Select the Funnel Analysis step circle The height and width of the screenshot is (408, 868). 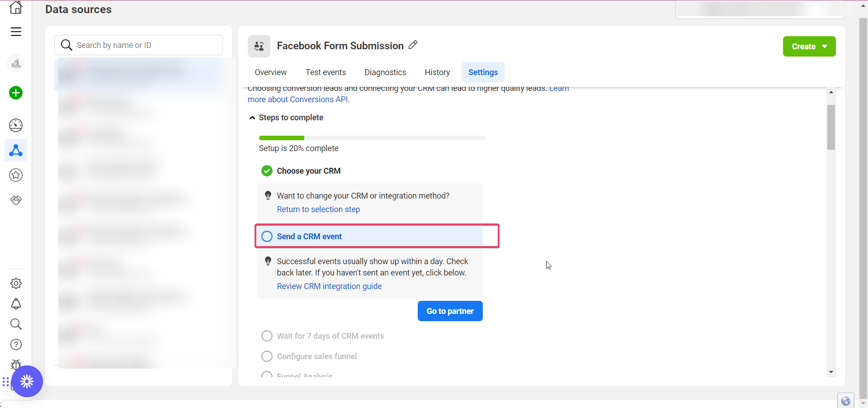point(267,375)
